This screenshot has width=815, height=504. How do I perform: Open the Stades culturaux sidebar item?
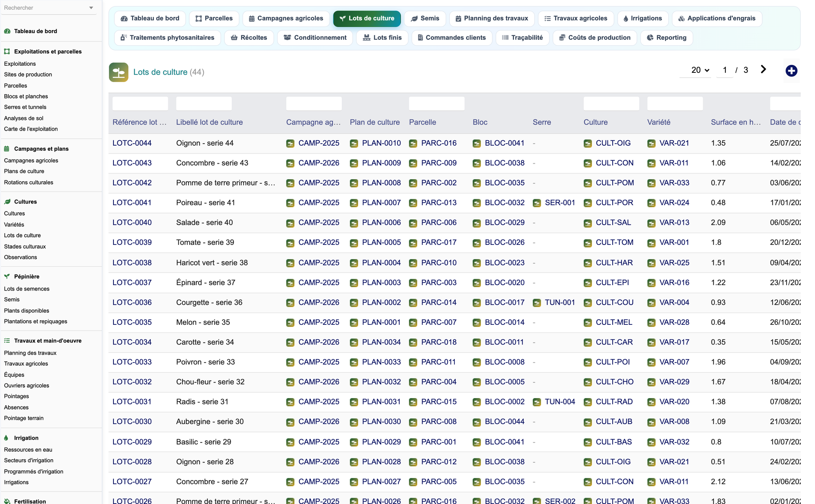coord(25,247)
